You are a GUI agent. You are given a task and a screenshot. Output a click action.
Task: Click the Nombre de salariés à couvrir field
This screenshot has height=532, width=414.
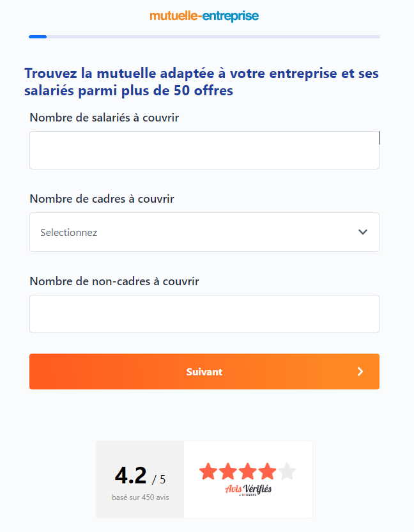[x=204, y=150]
